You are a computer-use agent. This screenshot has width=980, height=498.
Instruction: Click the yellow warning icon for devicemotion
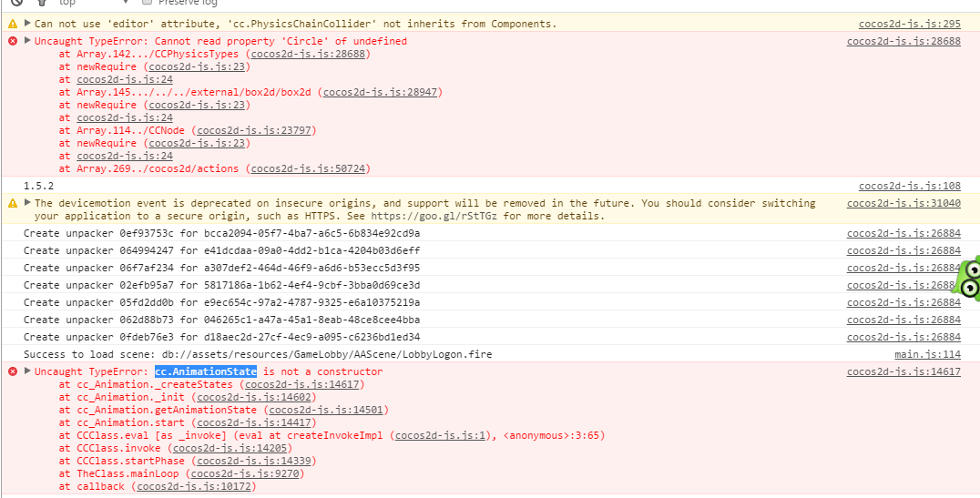pos(13,203)
